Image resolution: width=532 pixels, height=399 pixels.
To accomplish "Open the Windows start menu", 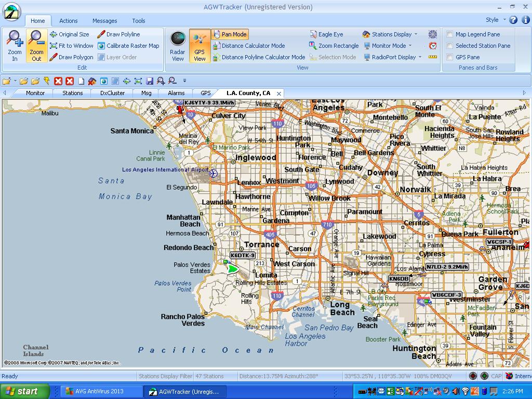I will tap(24, 391).
